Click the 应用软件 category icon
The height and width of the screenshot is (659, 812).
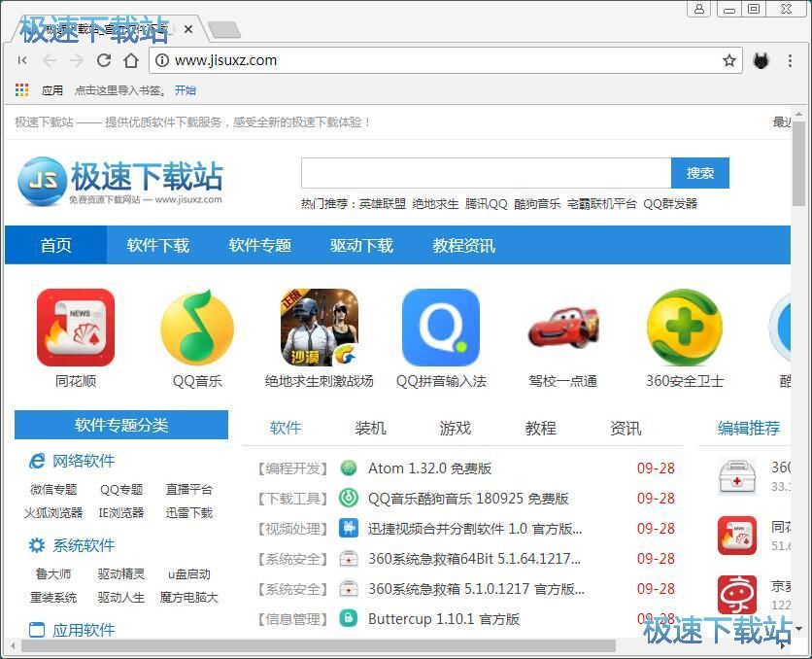37,630
